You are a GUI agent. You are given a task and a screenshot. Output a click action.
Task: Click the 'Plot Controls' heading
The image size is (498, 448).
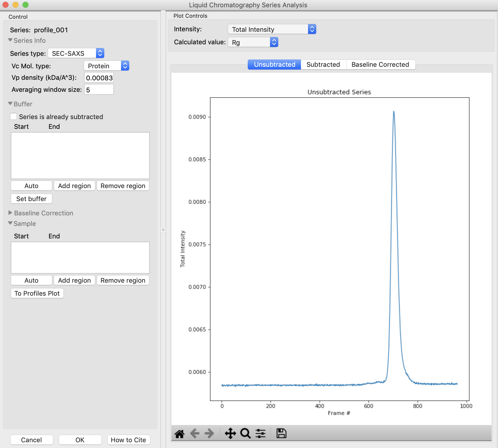click(190, 16)
